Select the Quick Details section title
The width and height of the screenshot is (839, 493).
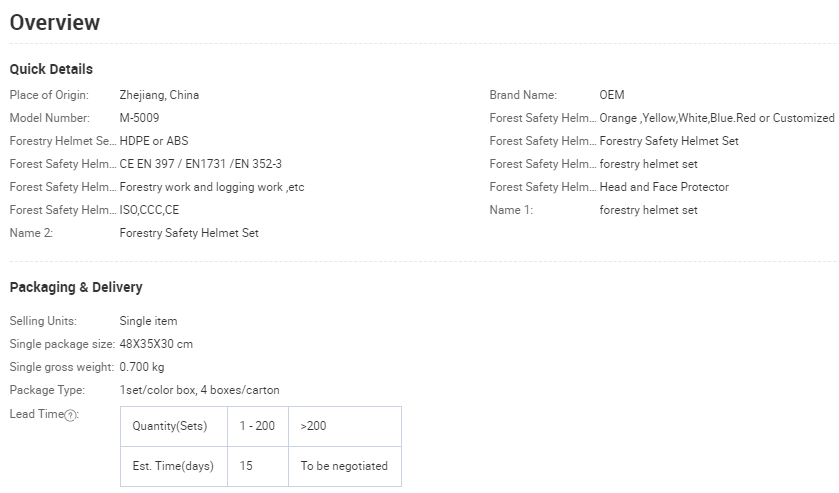pos(51,69)
